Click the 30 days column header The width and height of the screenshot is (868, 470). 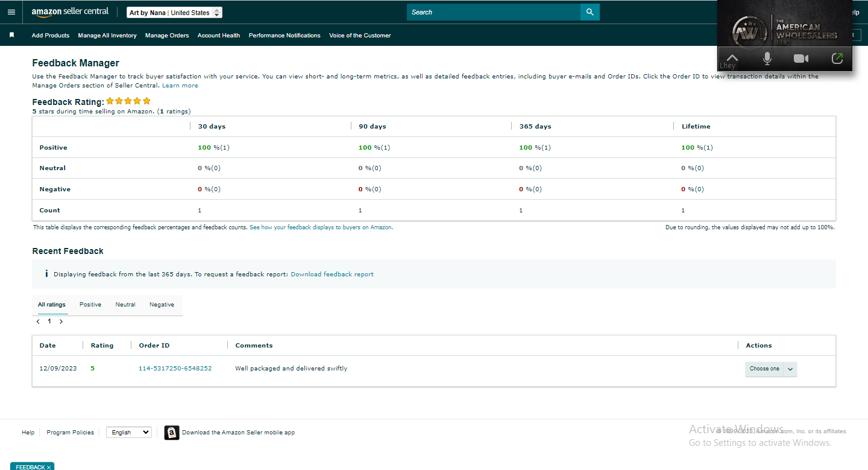(x=212, y=127)
